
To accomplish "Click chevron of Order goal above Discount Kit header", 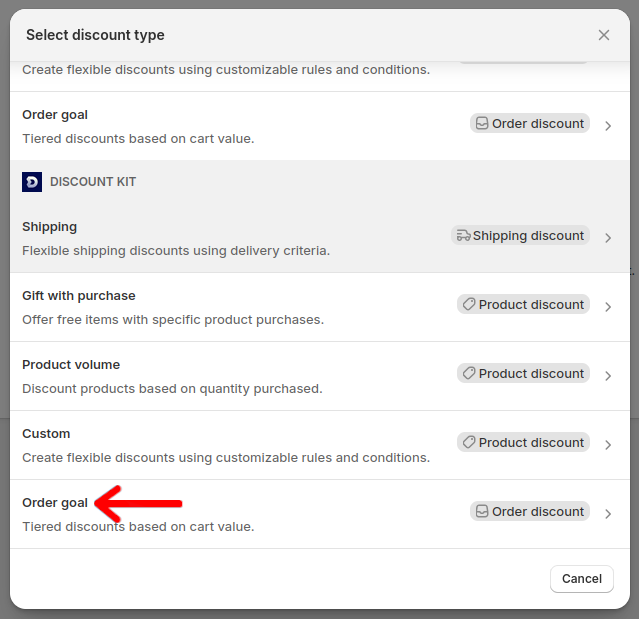I will tap(608, 126).
